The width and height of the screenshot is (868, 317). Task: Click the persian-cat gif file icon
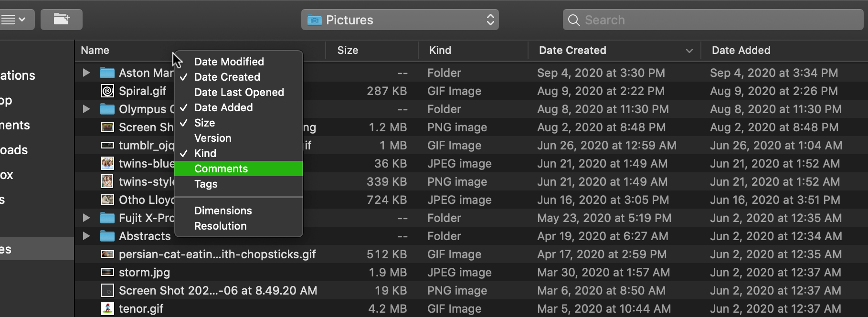click(x=107, y=254)
